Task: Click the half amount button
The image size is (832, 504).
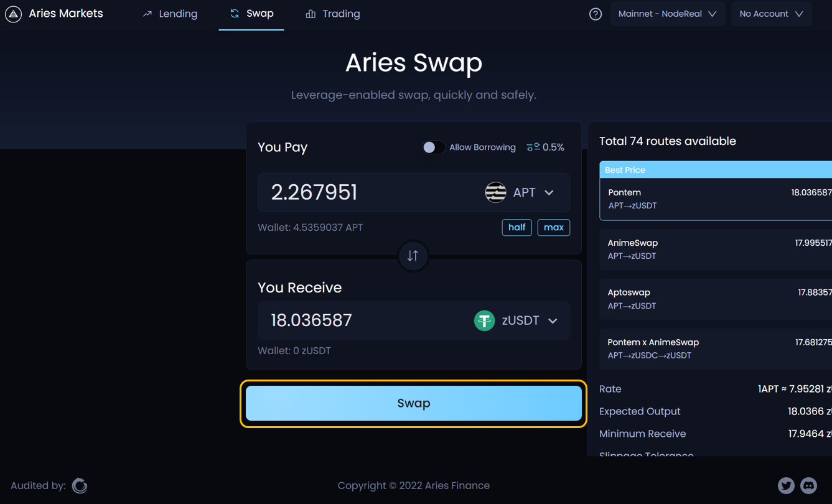Action: tap(516, 227)
